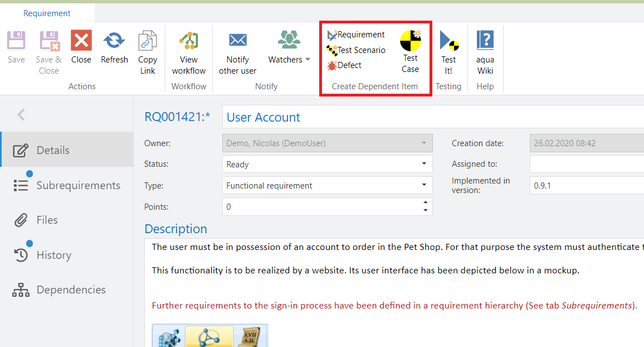This screenshot has height=347, width=644.
Task: Create a dependent Test Scenario
Action: click(355, 50)
